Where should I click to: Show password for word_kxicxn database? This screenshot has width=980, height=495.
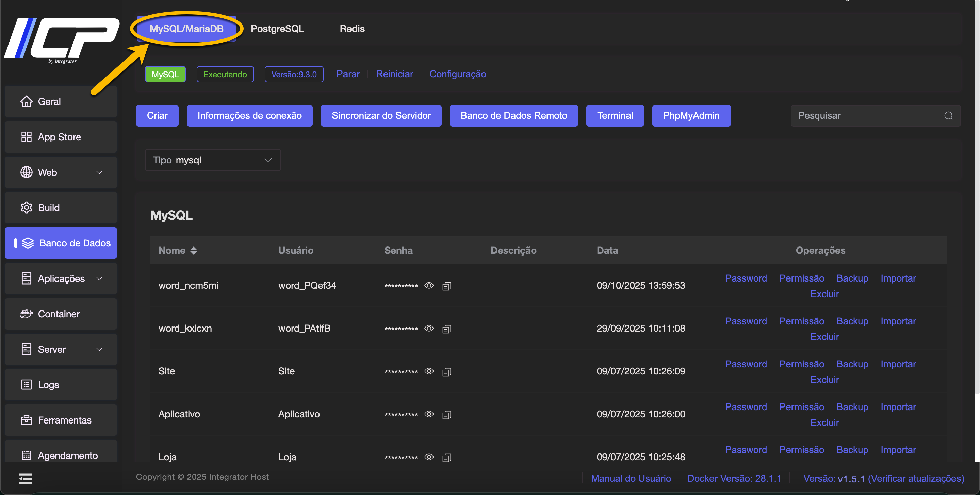click(x=429, y=328)
